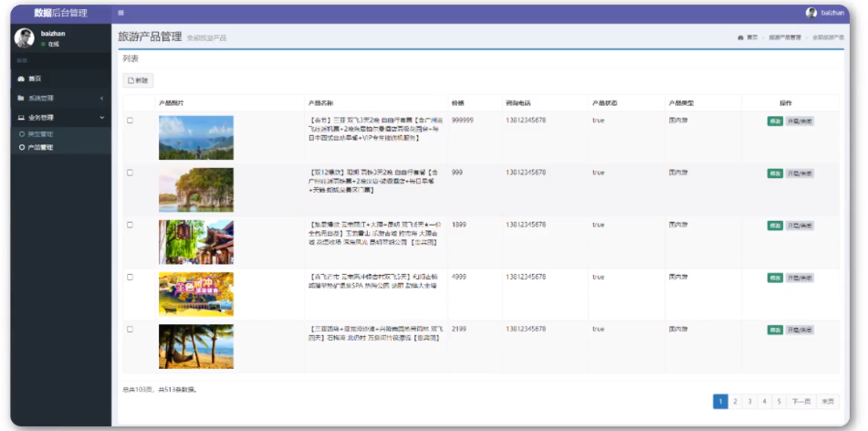Click the home icon in the breadcrumb
Image resolution: width=868 pixels, height=431 pixels.
[x=740, y=37]
